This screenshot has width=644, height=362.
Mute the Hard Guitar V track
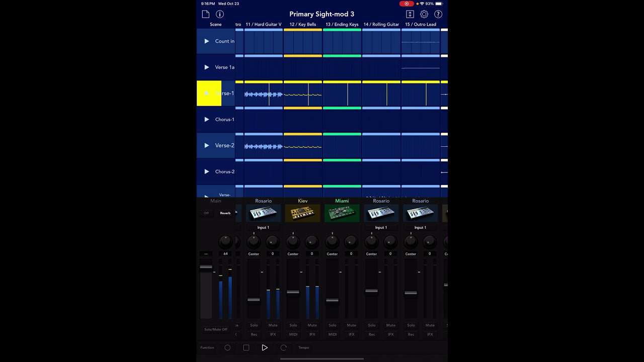pyautogui.click(x=273, y=325)
